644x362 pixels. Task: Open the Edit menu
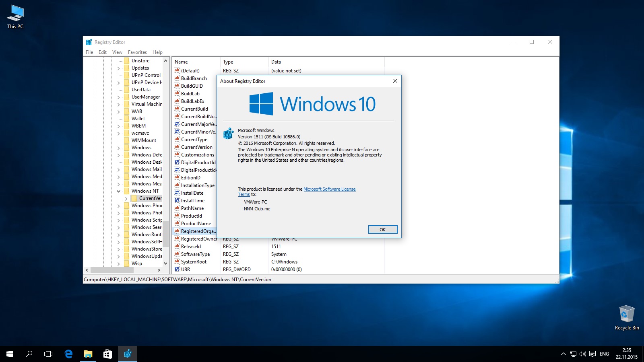tap(103, 52)
